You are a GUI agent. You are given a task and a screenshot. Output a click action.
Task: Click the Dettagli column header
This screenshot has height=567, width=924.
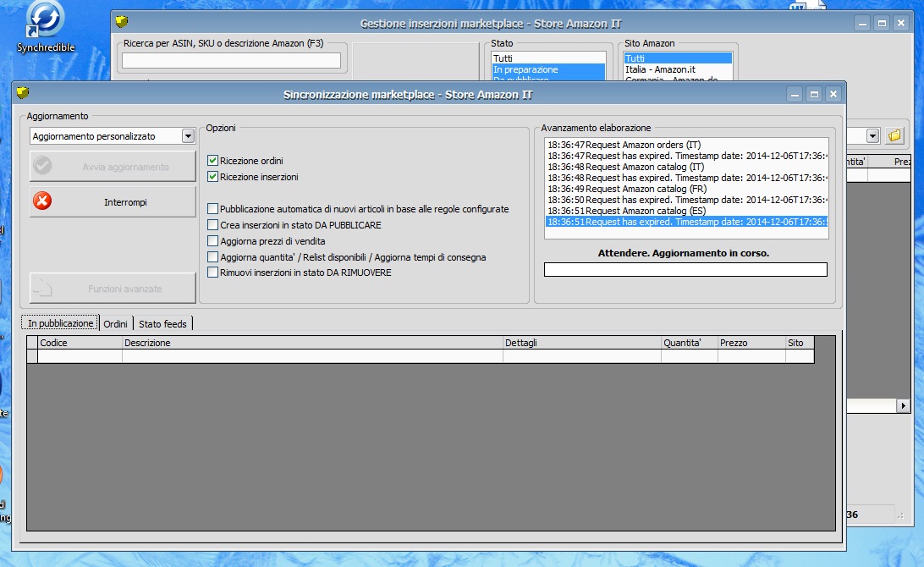click(582, 343)
